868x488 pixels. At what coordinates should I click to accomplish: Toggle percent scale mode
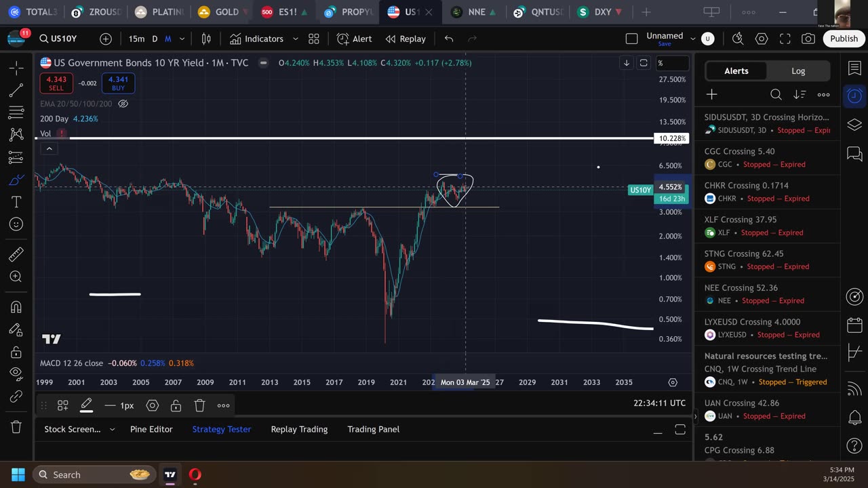point(671,63)
